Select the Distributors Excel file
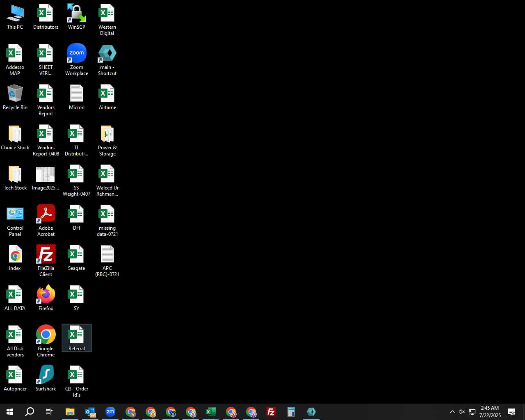The image size is (525, 420). (46, 17)
